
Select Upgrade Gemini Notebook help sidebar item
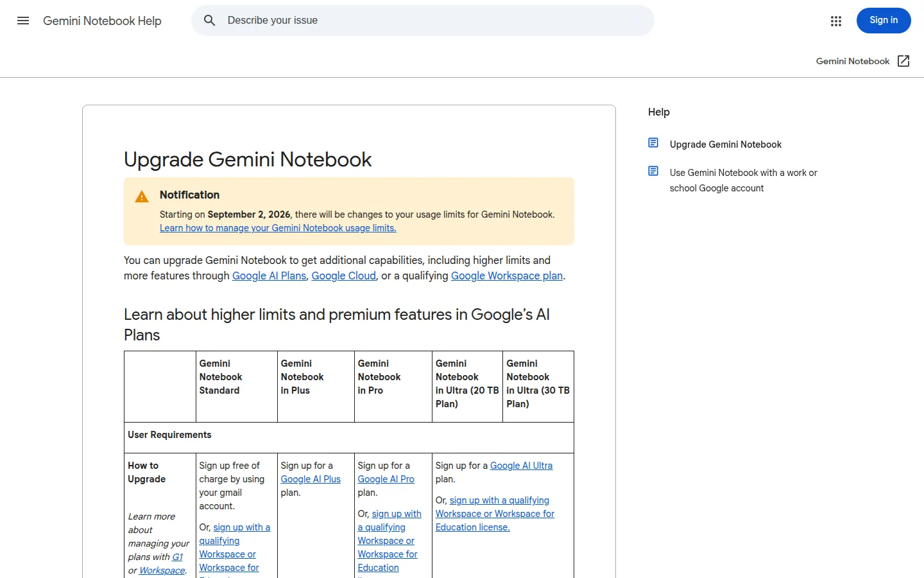click(726, 144)
